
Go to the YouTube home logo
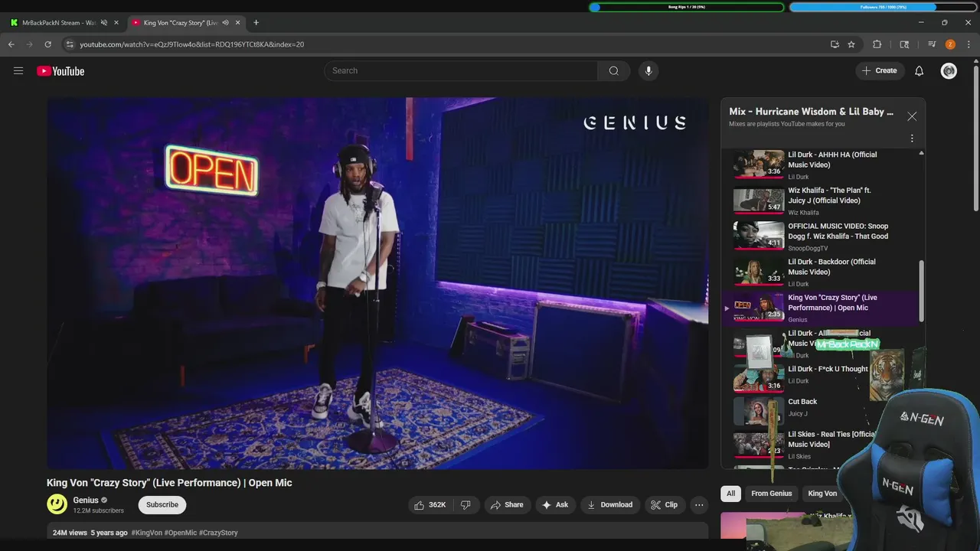60,71
